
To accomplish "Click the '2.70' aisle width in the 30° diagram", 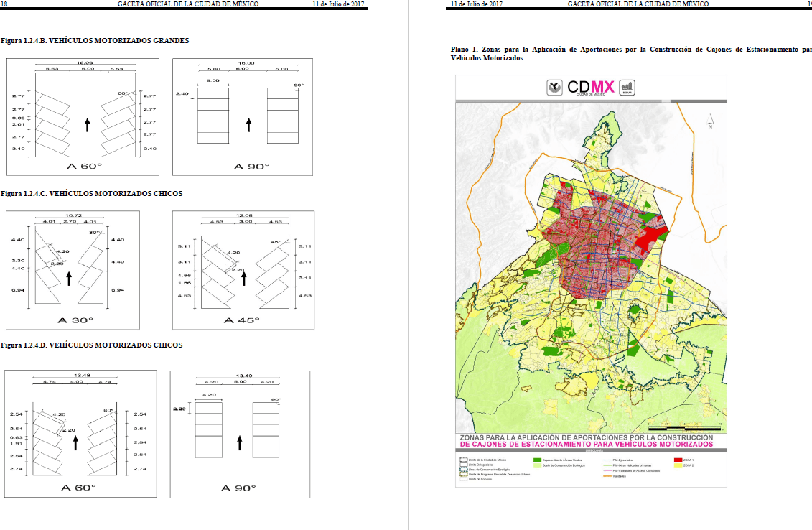I will [70, 222].
